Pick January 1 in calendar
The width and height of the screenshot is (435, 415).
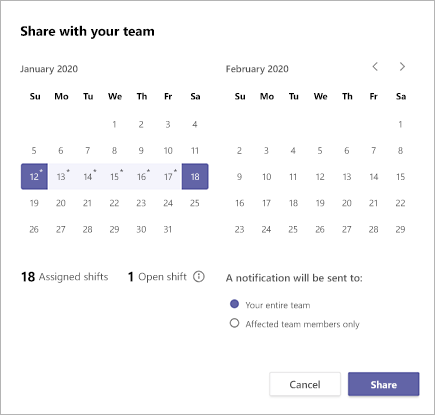click(114, 124)
